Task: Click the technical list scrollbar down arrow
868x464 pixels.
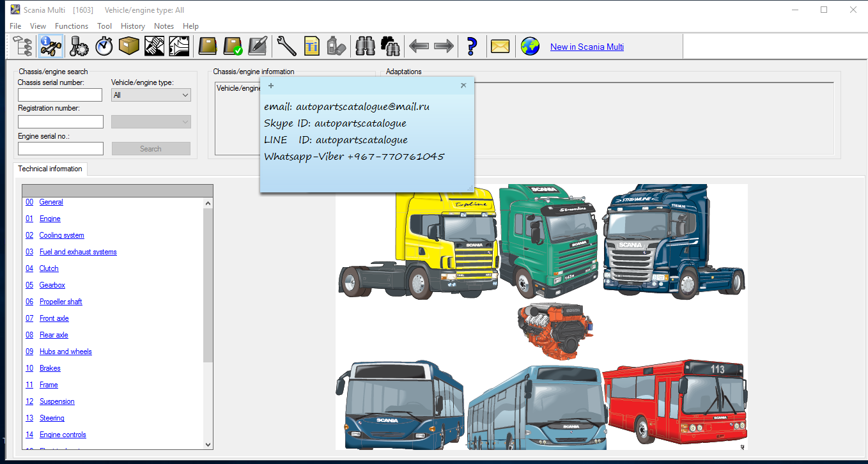Action: click(x=208, y=444)
